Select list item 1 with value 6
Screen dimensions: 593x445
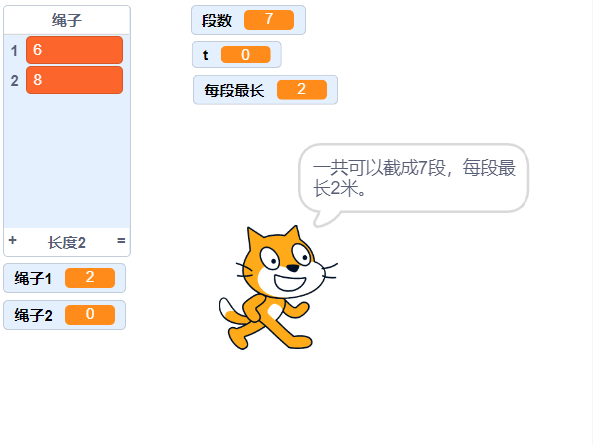75,50
